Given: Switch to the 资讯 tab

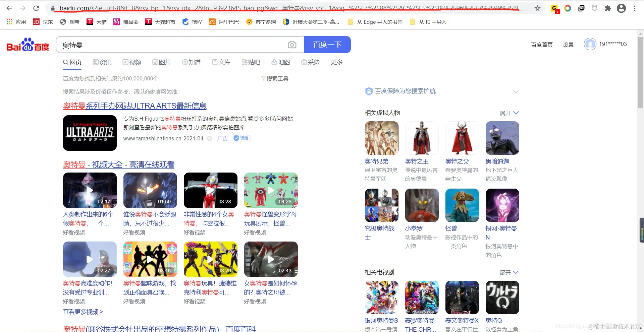Looking at the screenshot, I should (x=102, y=62).
